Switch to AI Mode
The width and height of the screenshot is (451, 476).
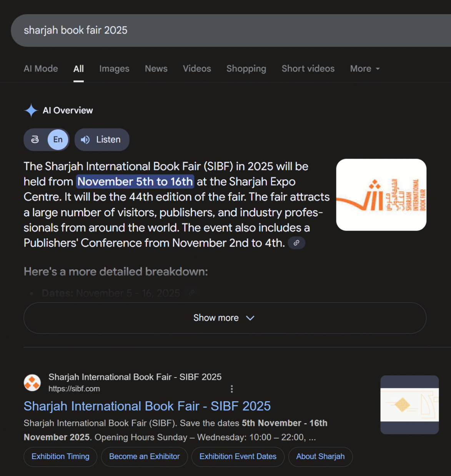pos(41,68)
